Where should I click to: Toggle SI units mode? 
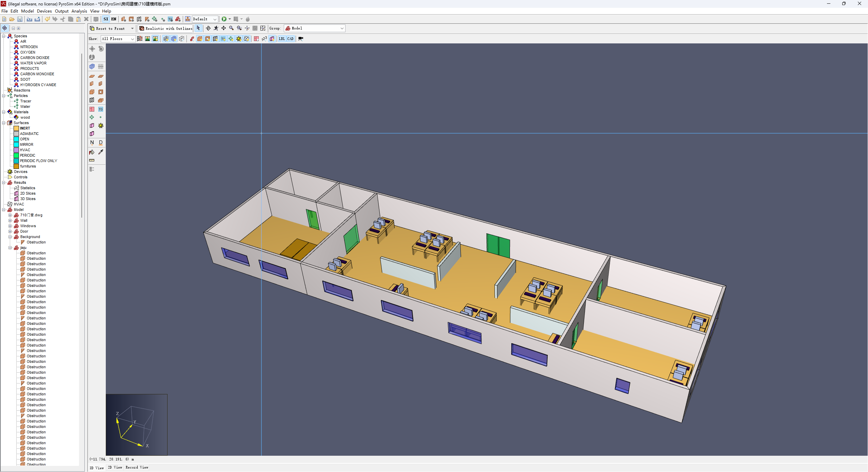tap(106, 19)
